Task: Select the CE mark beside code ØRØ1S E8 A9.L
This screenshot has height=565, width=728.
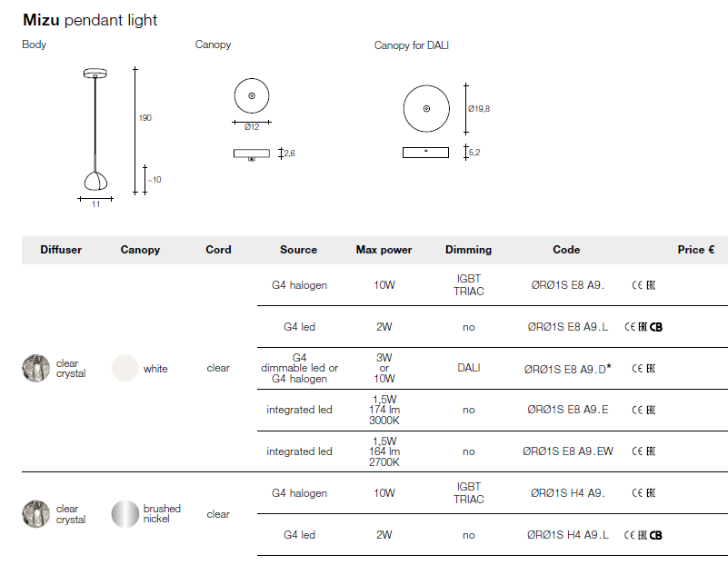Action: pyautogui.click(x=630, y=327)
